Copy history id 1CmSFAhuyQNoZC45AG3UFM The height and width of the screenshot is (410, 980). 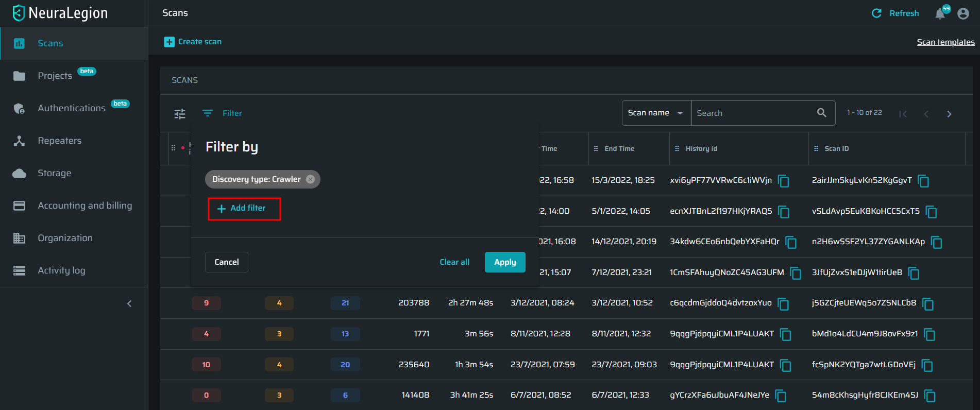(796, 273)
